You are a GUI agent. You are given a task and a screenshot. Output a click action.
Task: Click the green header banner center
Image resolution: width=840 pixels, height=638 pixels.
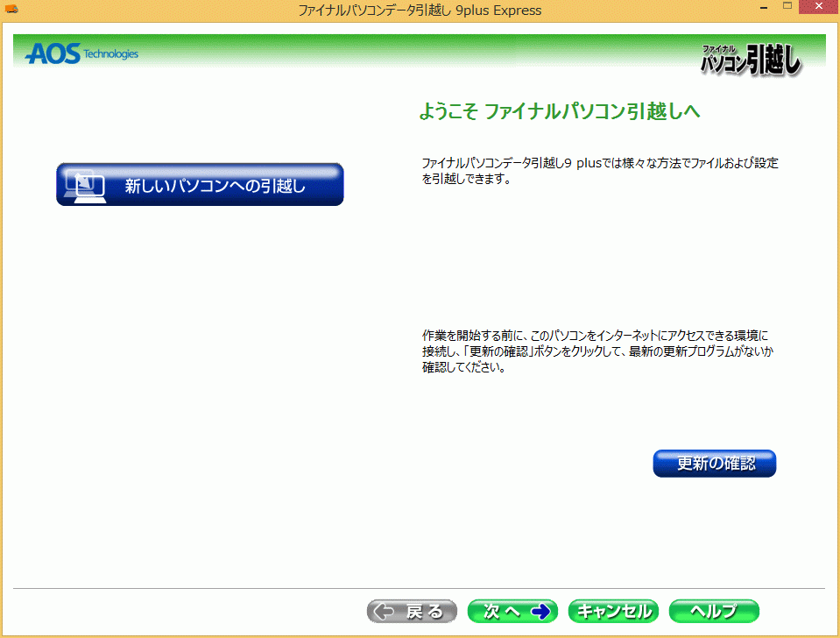[x=420, y=53]
